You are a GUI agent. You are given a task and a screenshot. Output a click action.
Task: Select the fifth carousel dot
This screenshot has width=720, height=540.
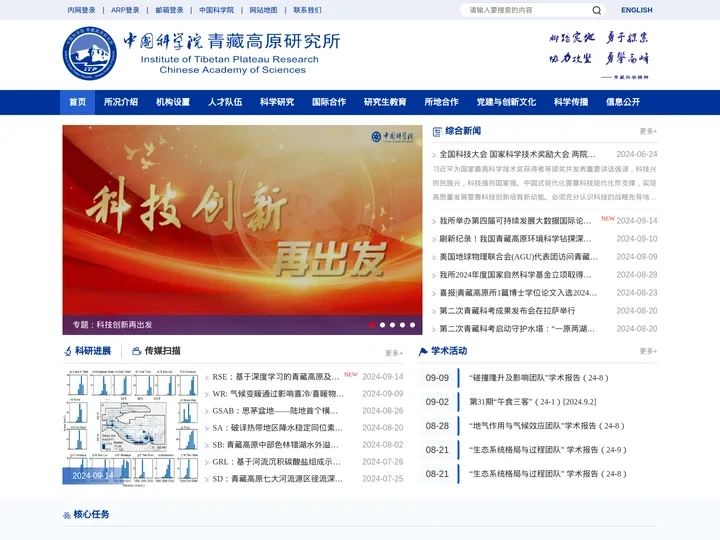click(412, 325)
